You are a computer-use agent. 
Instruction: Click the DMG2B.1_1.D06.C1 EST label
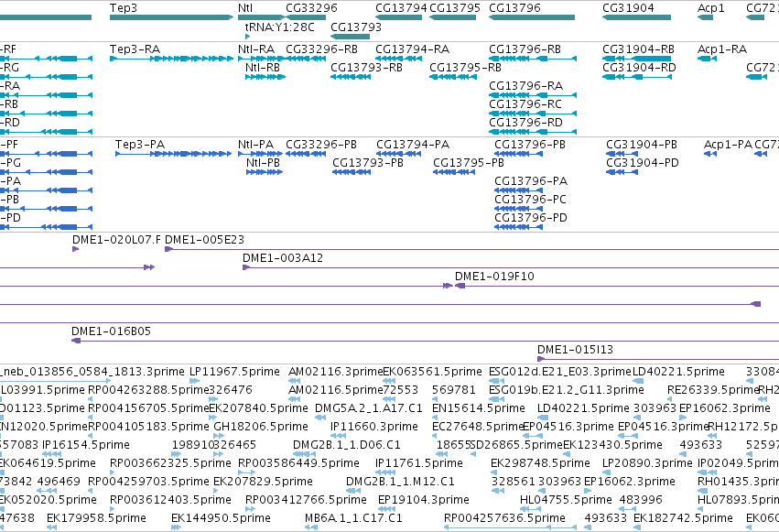pos(347,445)
